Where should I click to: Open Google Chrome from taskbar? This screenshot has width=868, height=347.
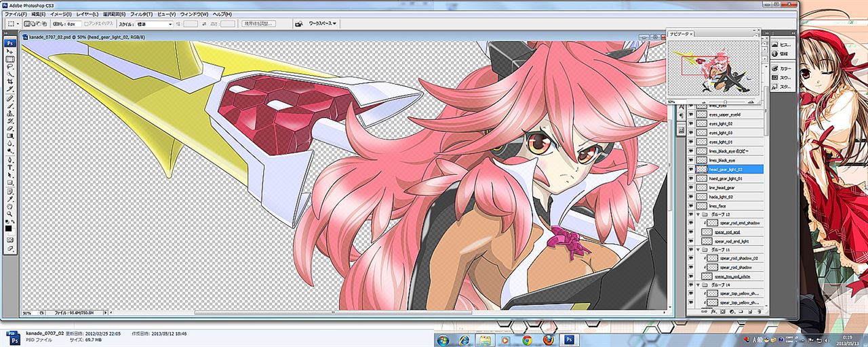[526, 340]
